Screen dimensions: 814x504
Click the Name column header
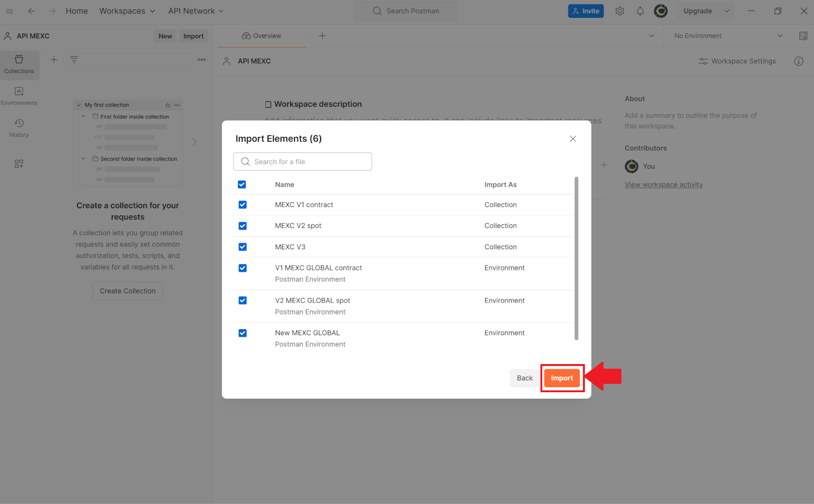pos(284,185)
